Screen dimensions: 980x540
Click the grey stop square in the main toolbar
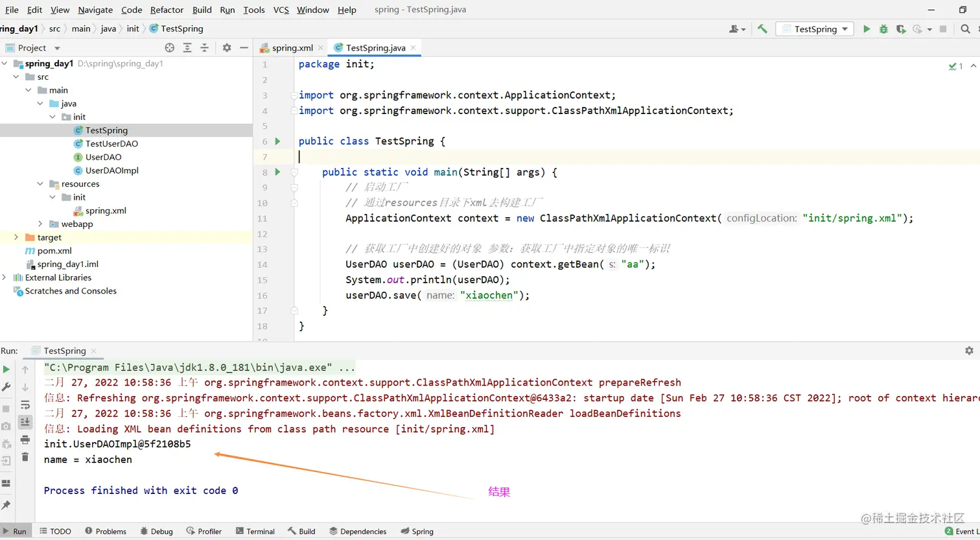coord(943,29)
